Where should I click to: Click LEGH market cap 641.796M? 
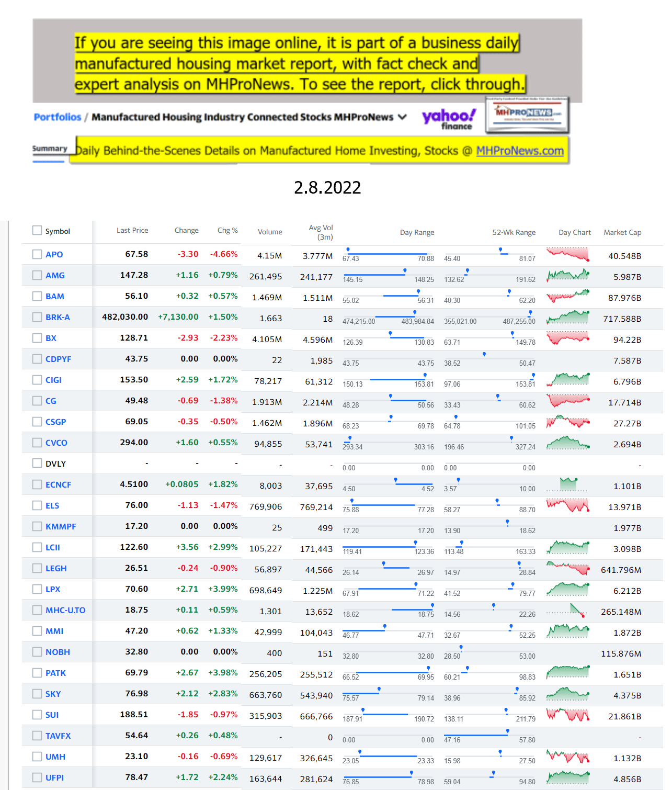tap(621, 570)
